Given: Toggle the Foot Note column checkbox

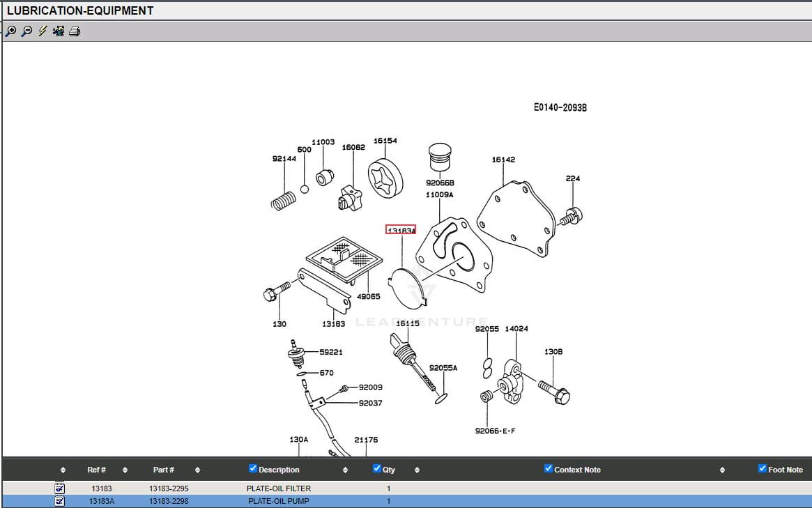Looking at the screenshot, I should (x=762, y=469).
